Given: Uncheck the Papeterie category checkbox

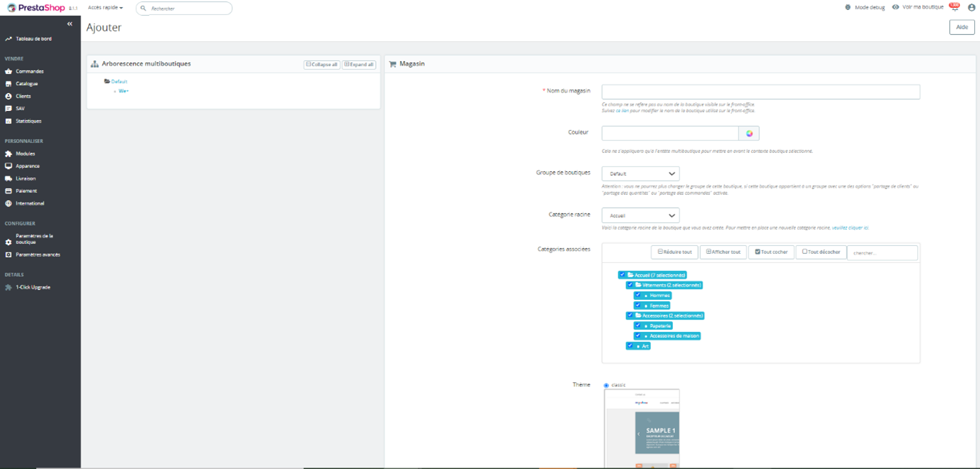Looking at the screenshot, I should pyautogui.click(x=638, y=325).
